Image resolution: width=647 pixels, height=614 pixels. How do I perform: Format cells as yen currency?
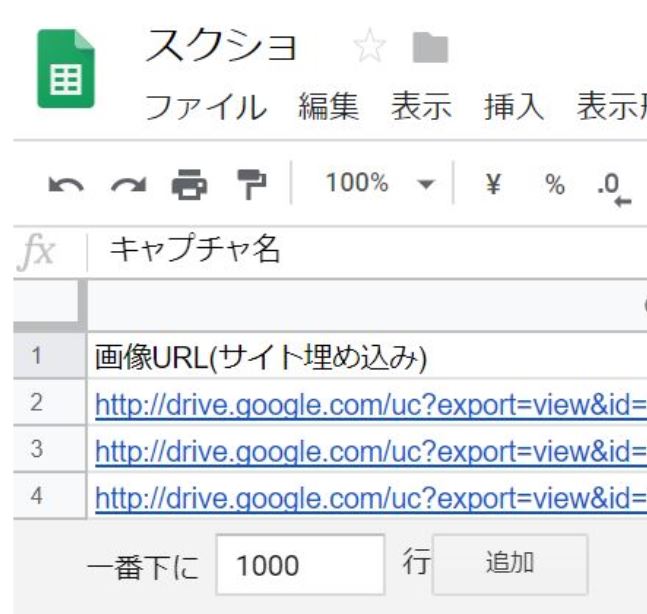(493, 184)
